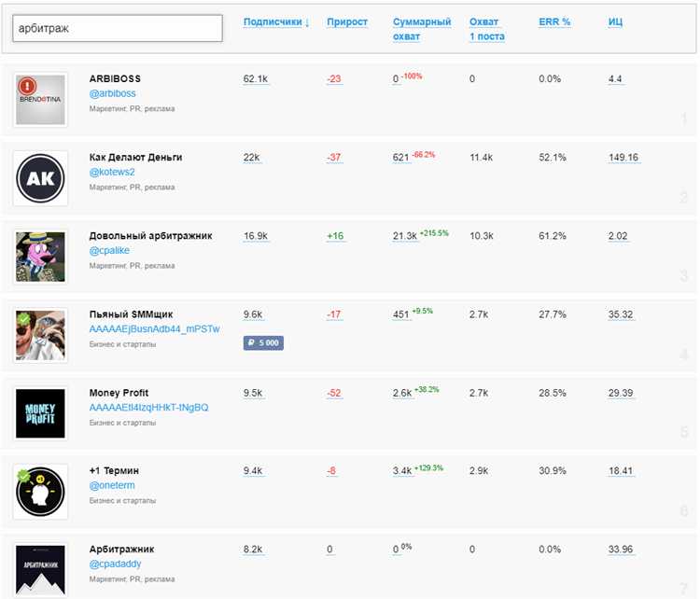Click the 5 000 ruble price badge

point(263,343)
